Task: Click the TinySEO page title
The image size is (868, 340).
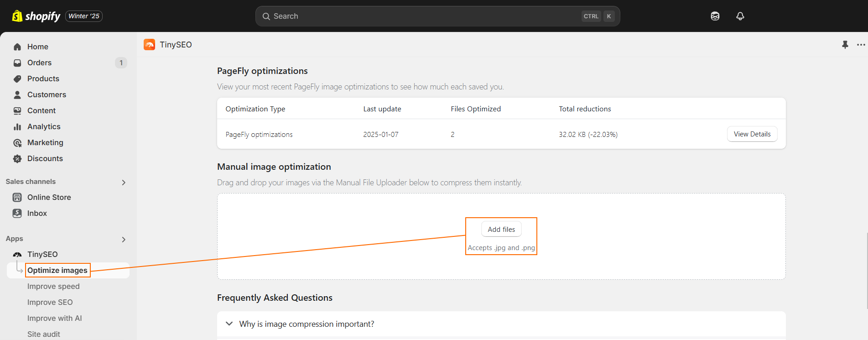Action: [x=176, y=45]
